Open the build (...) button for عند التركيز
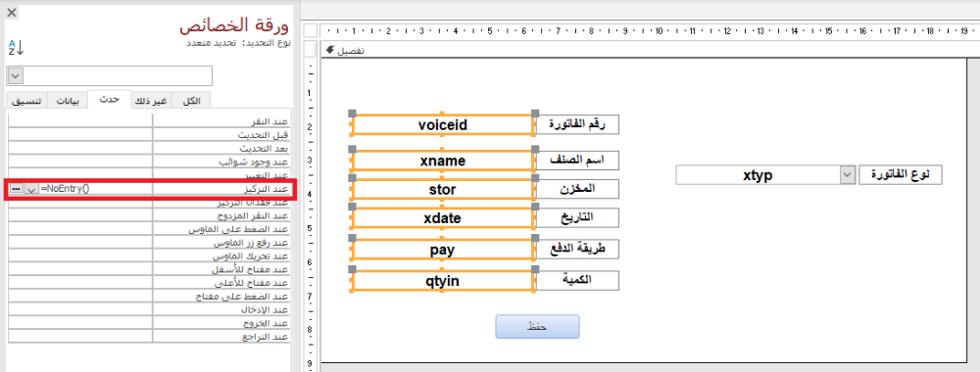 pos(16,189)
